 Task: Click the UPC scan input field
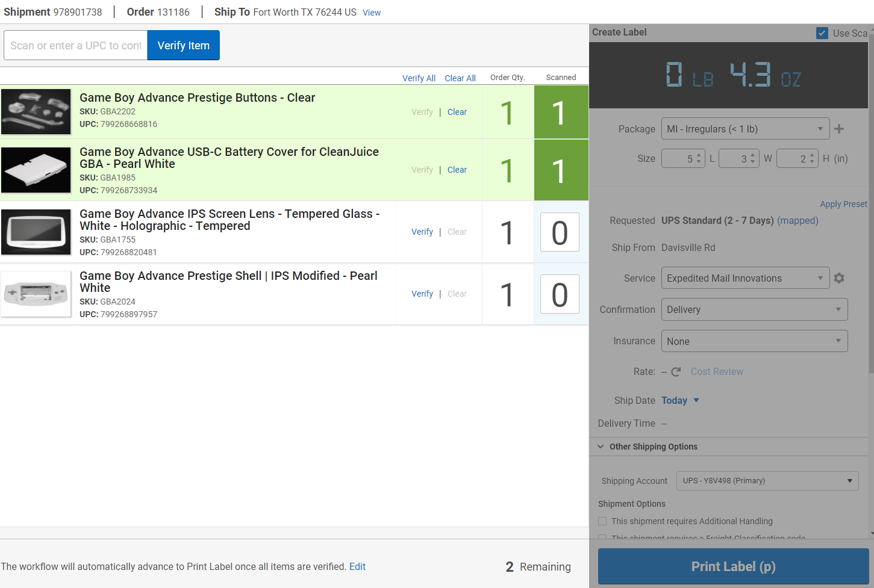coord(75,45)
